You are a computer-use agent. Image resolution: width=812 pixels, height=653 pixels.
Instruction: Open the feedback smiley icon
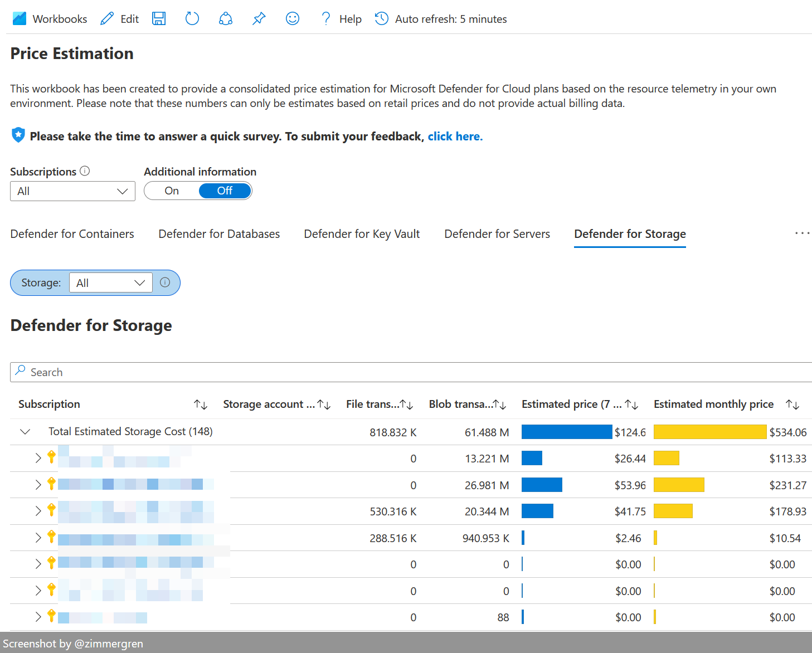[292, 18]
